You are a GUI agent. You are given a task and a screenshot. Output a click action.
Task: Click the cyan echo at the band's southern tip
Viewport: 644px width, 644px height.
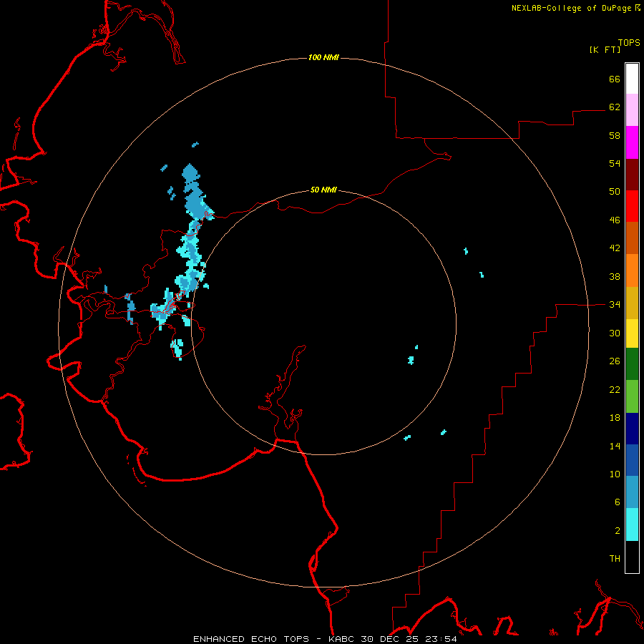click(x=177, y=348)
